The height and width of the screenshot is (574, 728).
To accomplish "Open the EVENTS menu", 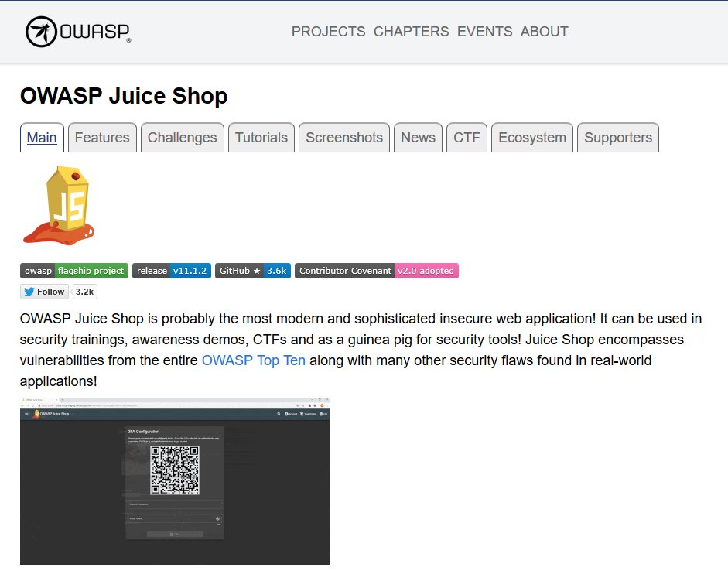I will 484,32.
